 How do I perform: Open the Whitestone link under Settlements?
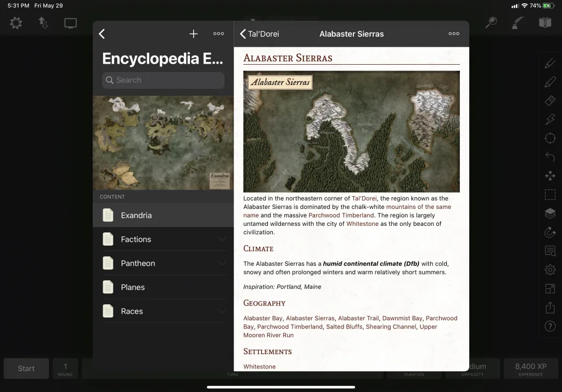tap(260, 367)
